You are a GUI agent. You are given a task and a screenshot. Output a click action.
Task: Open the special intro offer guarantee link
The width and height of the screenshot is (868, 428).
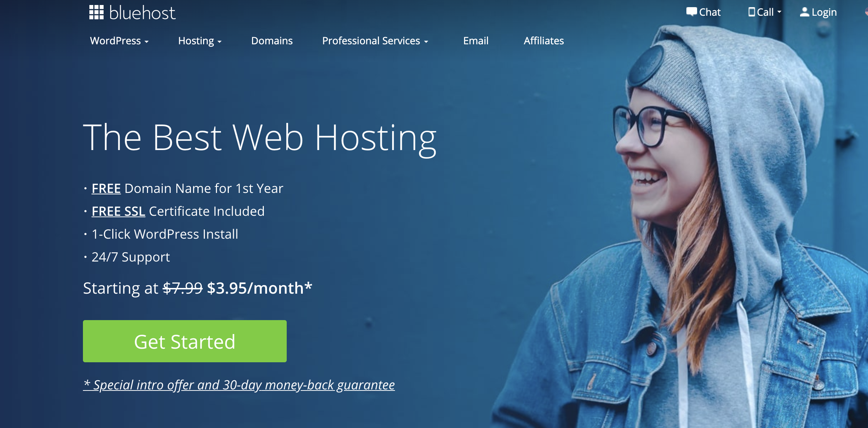(x=239, y=385)
